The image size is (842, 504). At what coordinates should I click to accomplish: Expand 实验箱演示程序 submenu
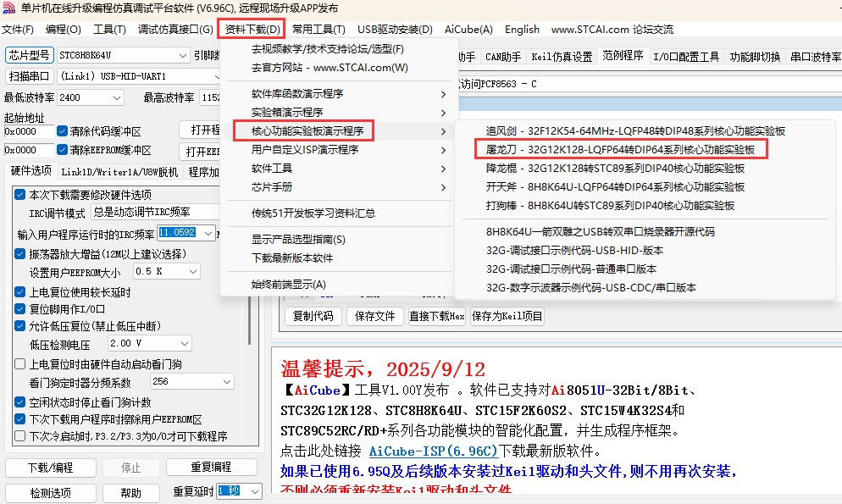[x=338, y=112]
